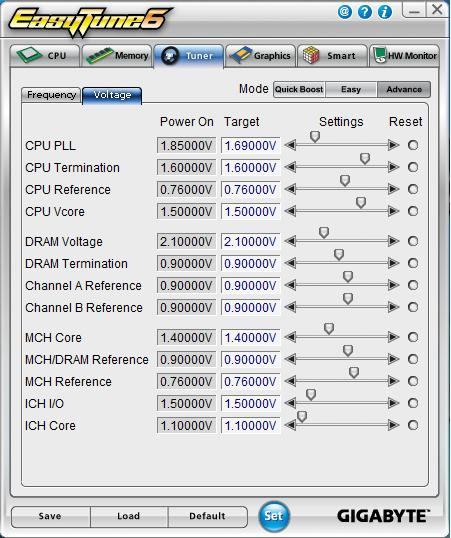Switch to the Smart tab
This screenshot has width=451, height=538.
point(332,56)
